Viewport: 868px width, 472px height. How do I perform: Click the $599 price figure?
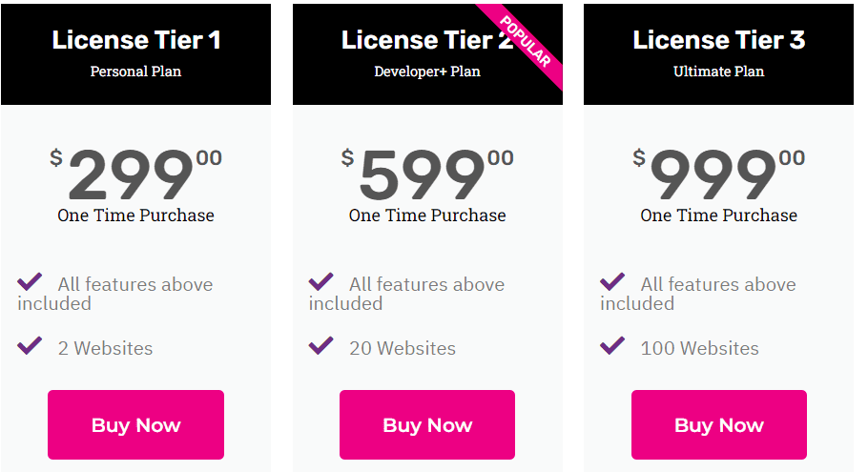point(424,174)
